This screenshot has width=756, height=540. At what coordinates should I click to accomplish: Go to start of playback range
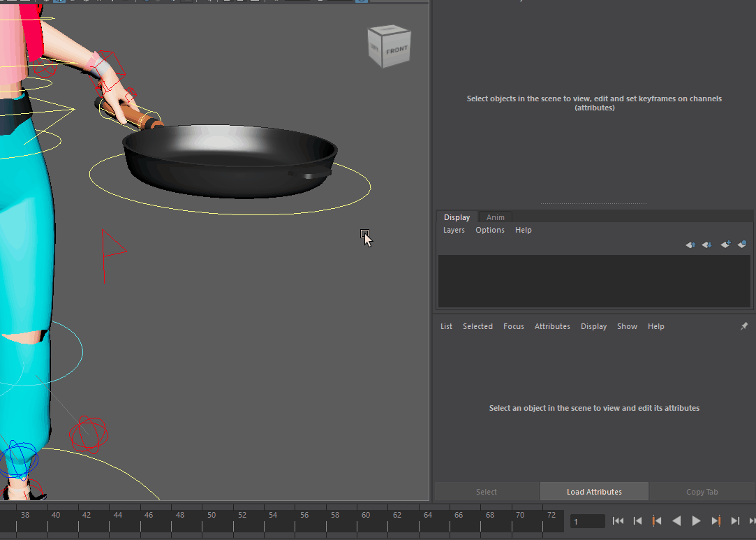[x=618, y=520]
